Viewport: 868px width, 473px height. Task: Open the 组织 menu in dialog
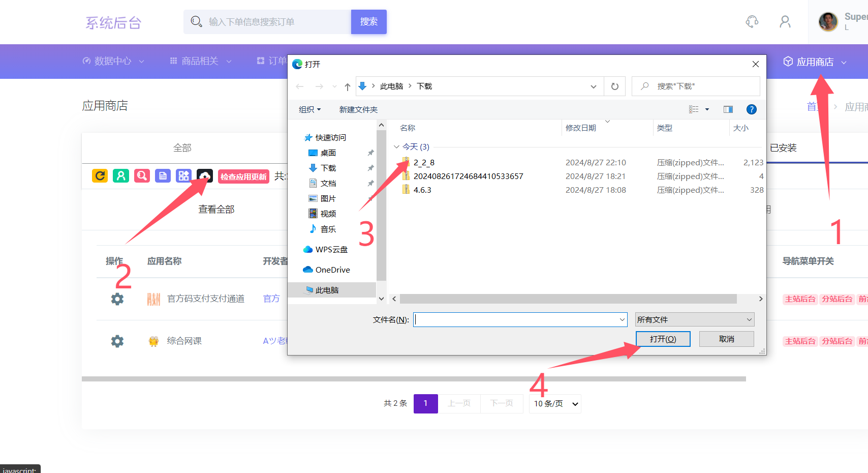tap(309, 109)
